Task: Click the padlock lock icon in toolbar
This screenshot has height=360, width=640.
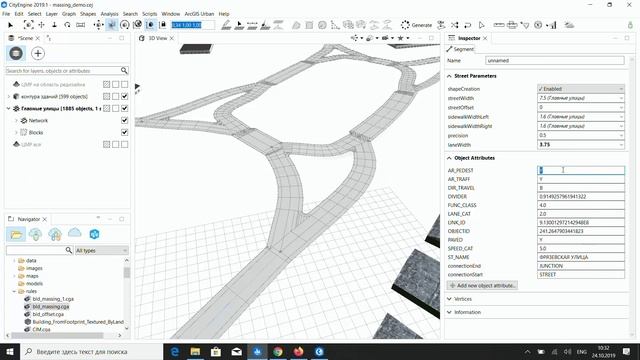Action: [x=163, y=25]
